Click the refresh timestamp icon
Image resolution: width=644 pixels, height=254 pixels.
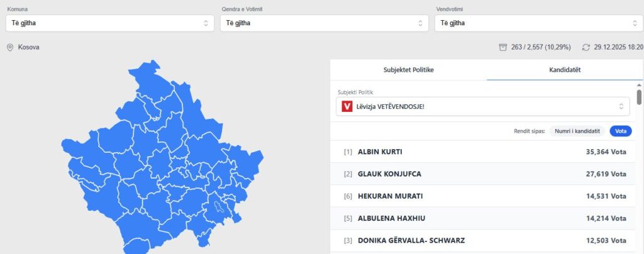click(x=586, y=47)
